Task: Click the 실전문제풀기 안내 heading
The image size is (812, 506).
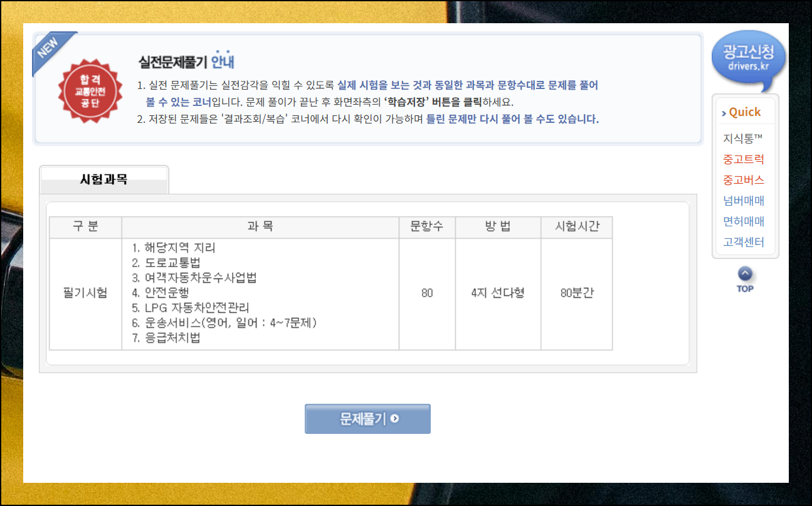Action: (x=186, y=61)
